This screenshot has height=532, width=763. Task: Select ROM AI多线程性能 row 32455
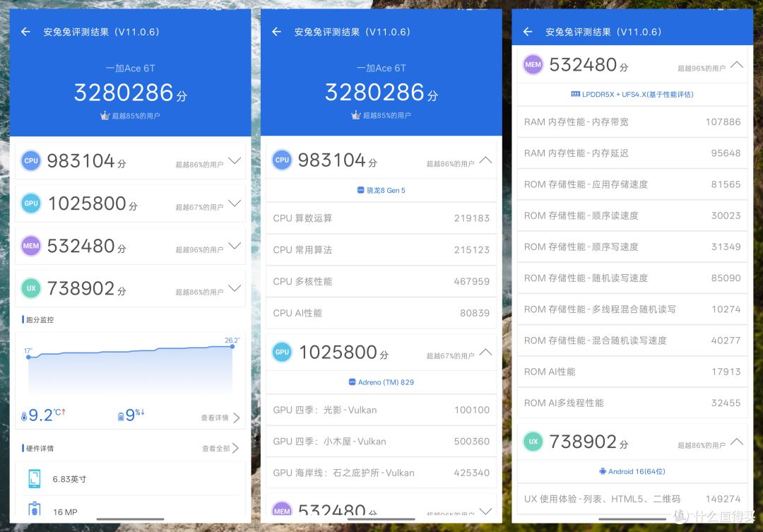click(632, 403)
